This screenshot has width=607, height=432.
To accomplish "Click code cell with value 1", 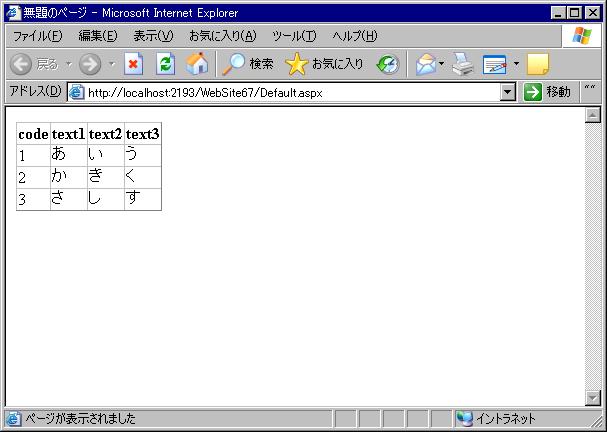I will 33,156.
